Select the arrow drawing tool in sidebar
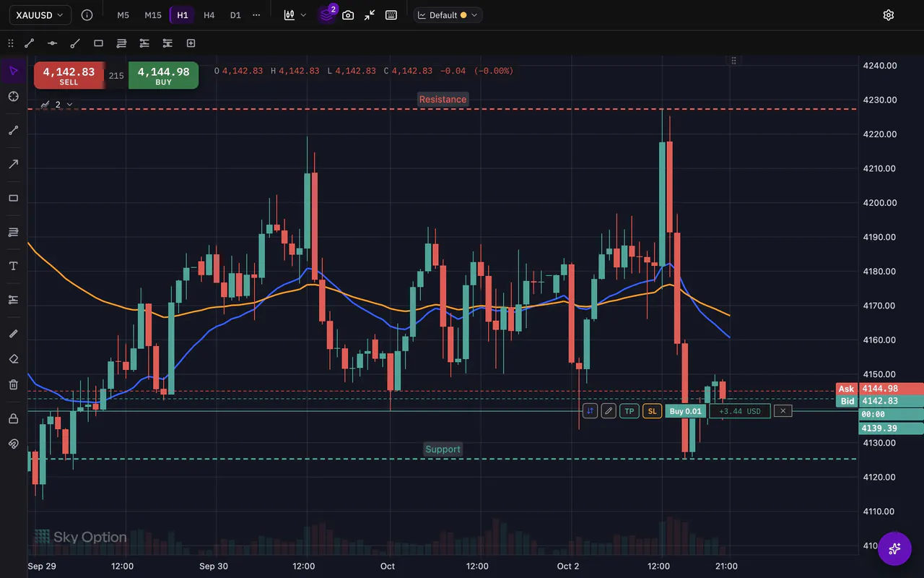 pos(13,164)
